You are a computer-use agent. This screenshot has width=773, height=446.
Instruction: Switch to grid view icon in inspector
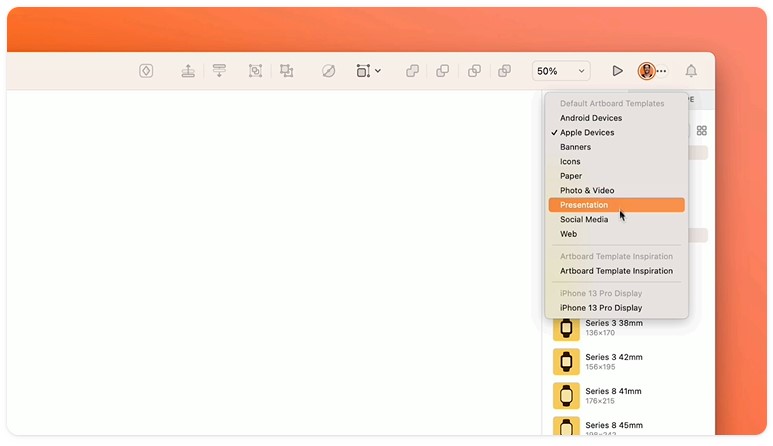[702, 131]
